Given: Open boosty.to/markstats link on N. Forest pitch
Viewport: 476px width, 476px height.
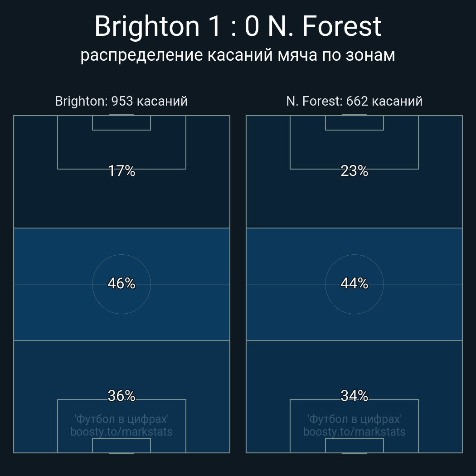Looking at the screenshot, I should point(354,432).
